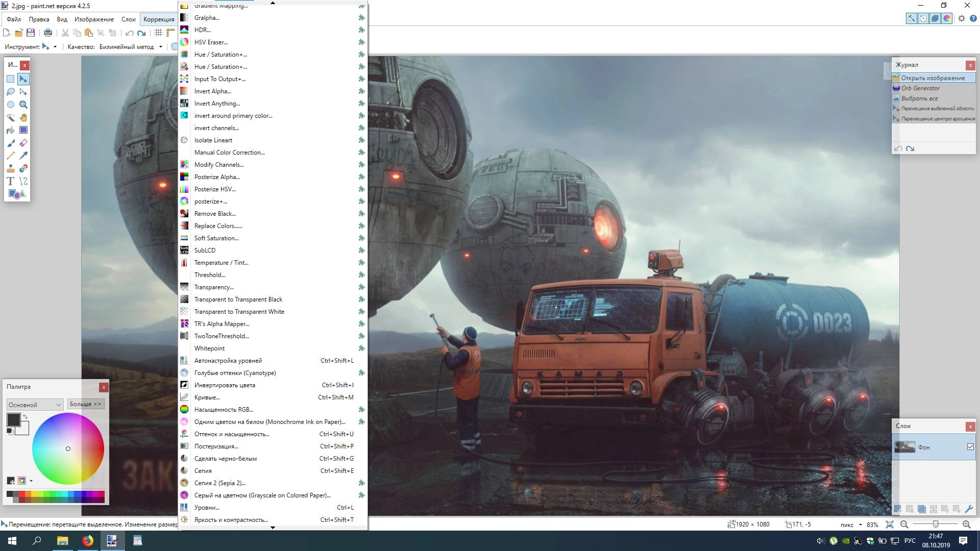Image resolution: width=980 pixels, height=551 pixels.
Task: Toggle Tools window visibility button
Action: pos(911,18)
